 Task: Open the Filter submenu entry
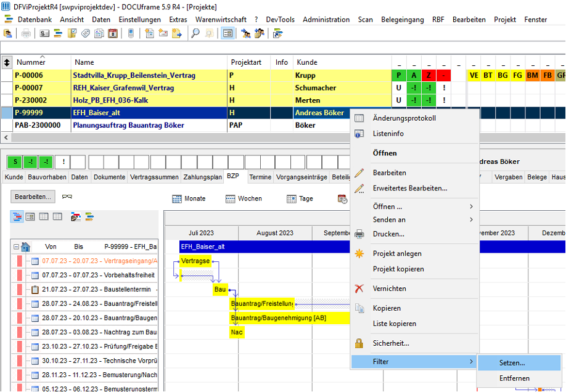(x=414, y=362)
